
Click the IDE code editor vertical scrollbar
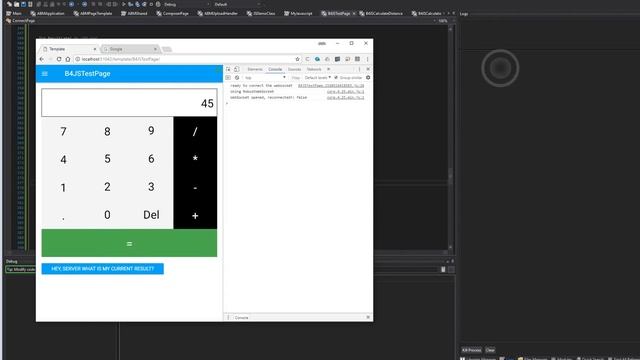coord(451,139)
